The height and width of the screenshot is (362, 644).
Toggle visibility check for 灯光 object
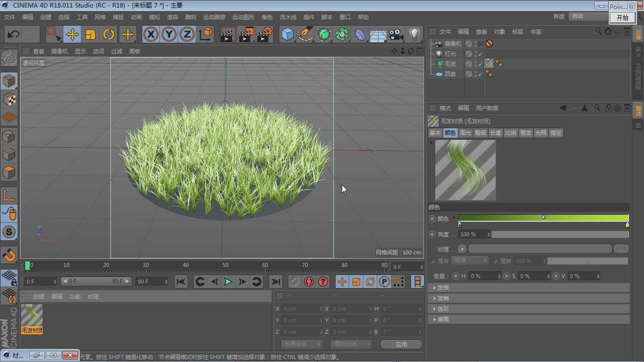(x=480, y=54)
